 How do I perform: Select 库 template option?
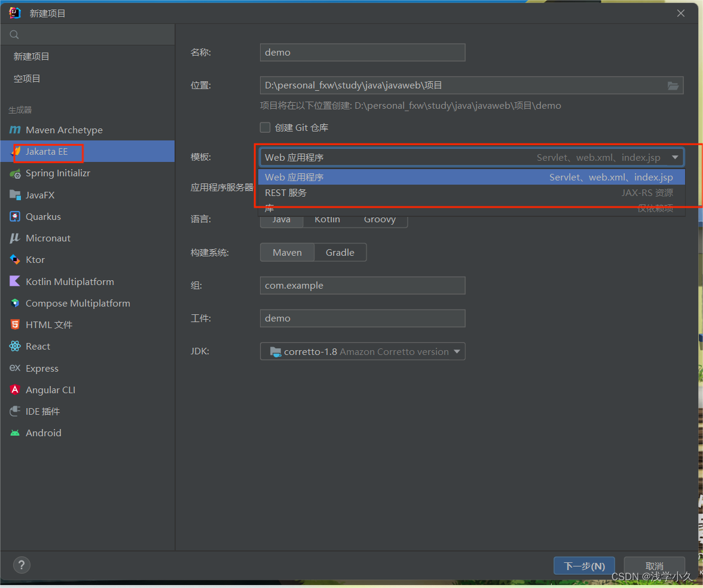[x=471, y=209]
